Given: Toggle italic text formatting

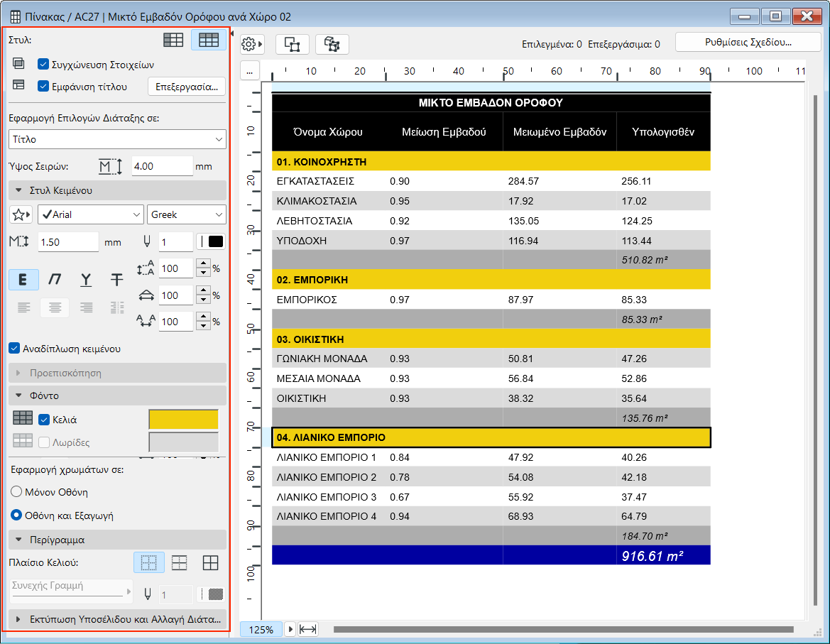Looking at the screenshot, I should pos(55,280).
